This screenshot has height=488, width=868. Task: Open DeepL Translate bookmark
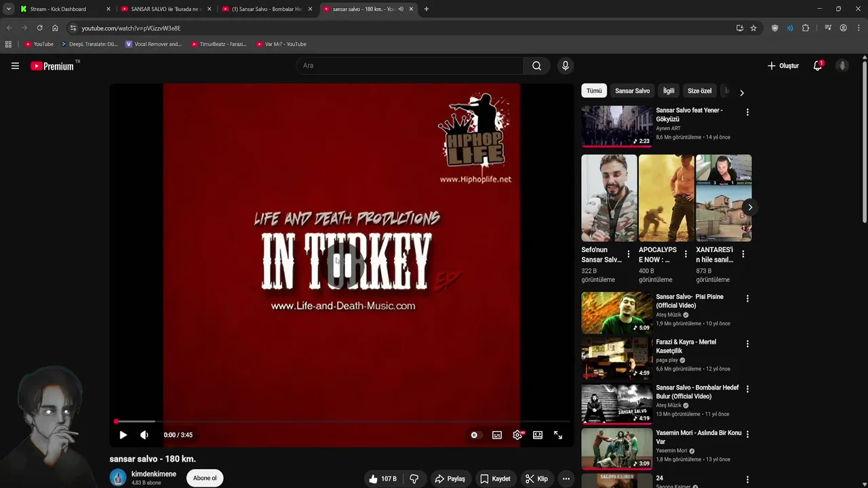(89, 44)
